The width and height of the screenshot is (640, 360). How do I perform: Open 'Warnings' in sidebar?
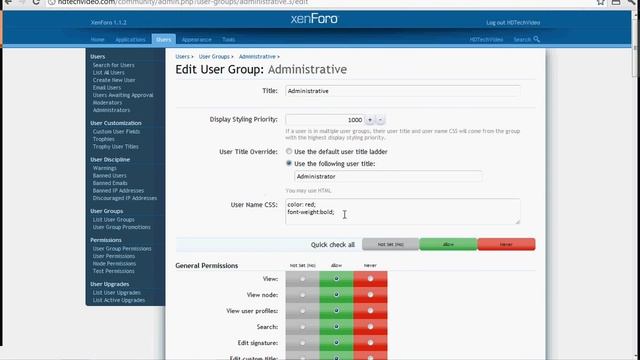click(104, 168)
